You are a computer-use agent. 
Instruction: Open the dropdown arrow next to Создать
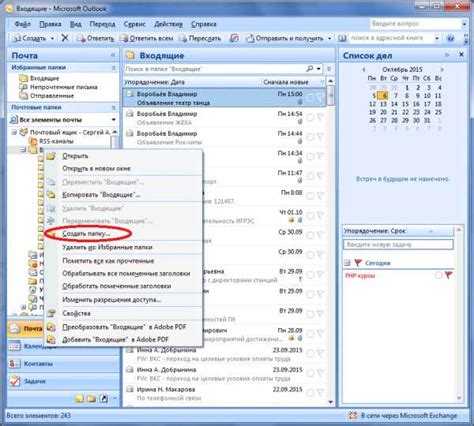pos(52,39)
